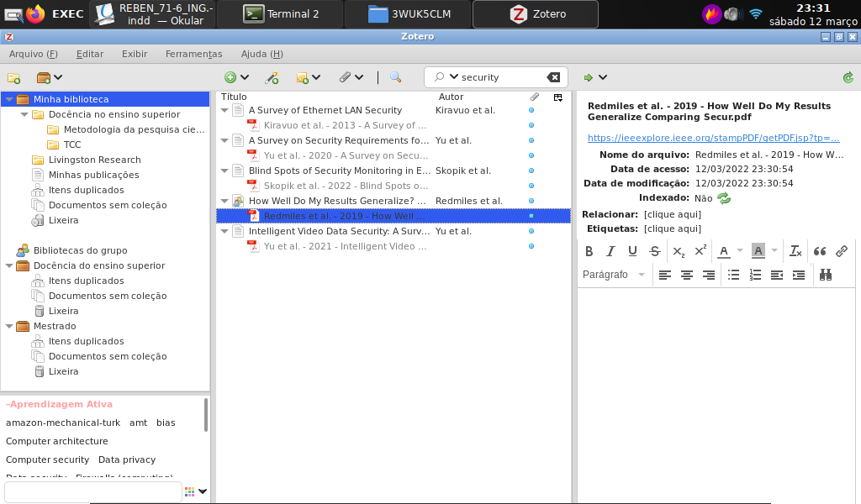
Task: Click the Computer security tag
Action: coord(47,459)
